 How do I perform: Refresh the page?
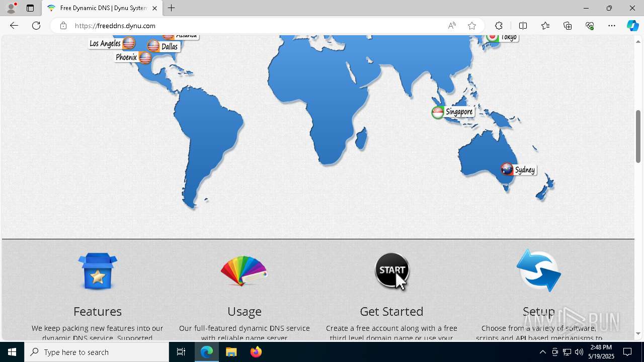coord(36,26)
